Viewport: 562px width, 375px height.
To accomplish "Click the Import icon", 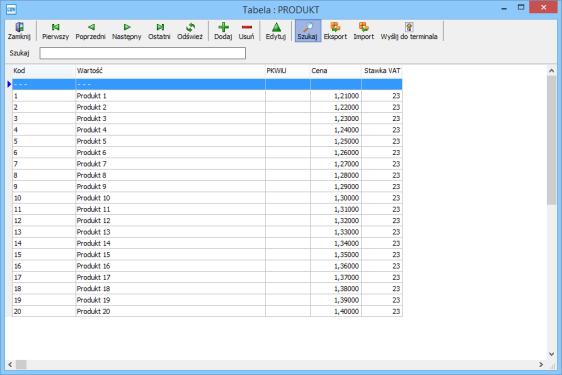I will click(363, 27).
